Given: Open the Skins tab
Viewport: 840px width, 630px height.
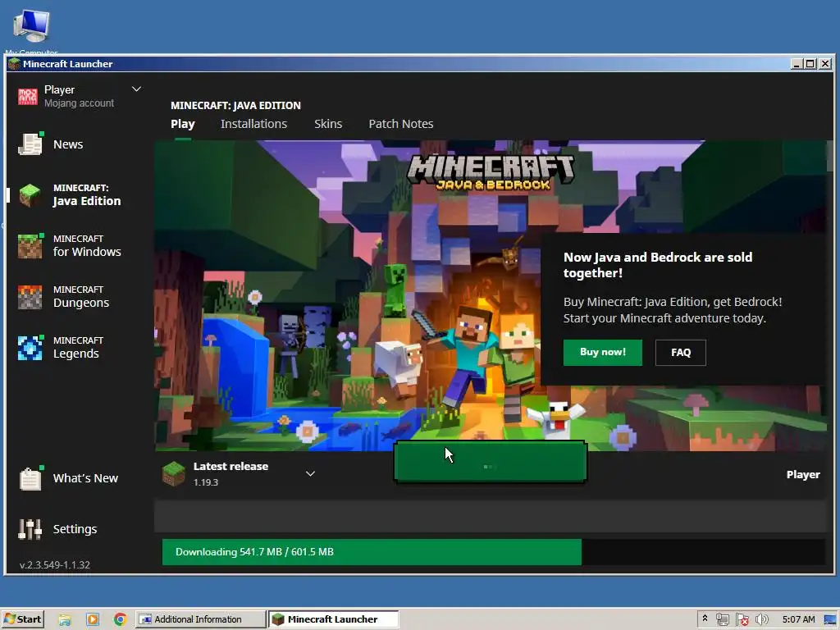Looking at the screenshot, I should 328,124.
